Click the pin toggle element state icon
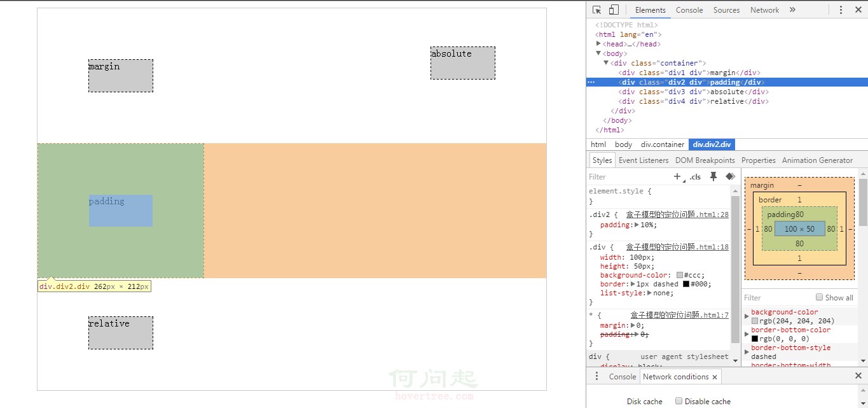This screenshot has width=868, height=408. click(713, 176)
